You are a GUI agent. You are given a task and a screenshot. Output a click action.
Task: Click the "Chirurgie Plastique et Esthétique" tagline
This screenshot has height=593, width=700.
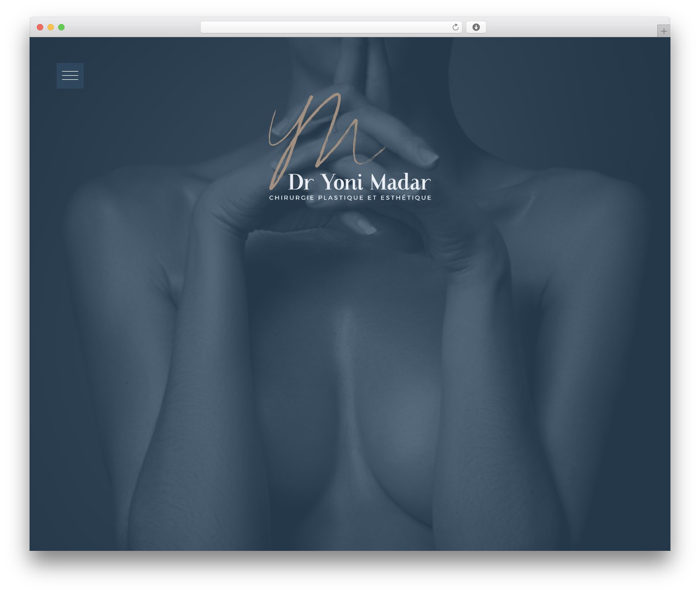(350, 197)
